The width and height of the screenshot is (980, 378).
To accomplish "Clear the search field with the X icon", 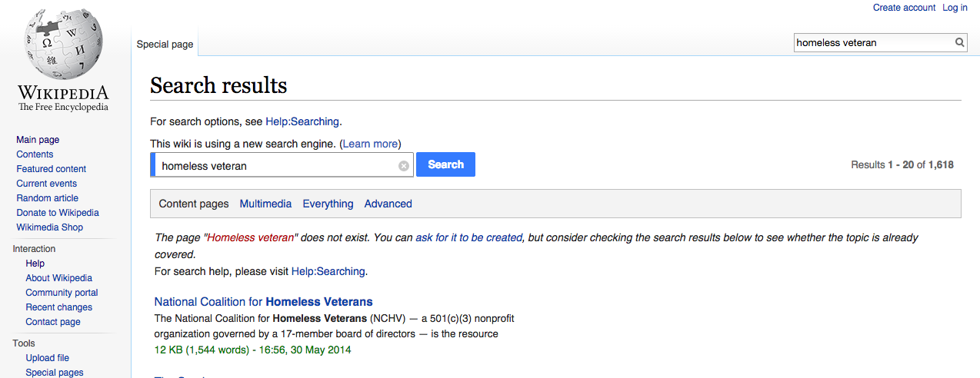I will 404,166.
